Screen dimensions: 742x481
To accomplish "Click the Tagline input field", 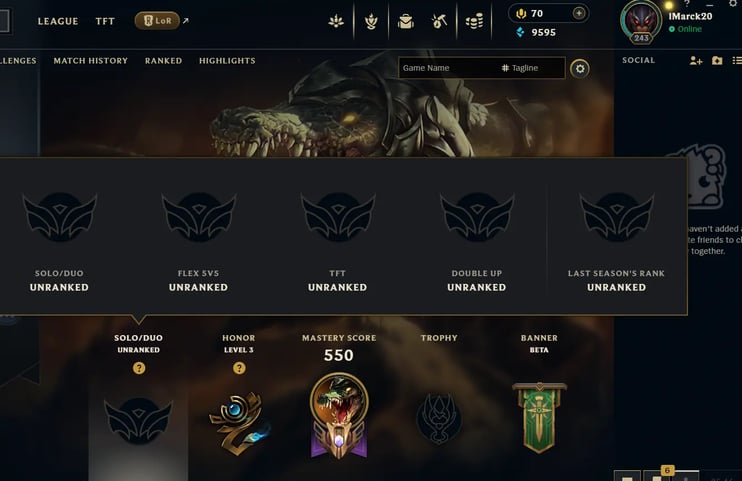I will click(x=531, y=68).
